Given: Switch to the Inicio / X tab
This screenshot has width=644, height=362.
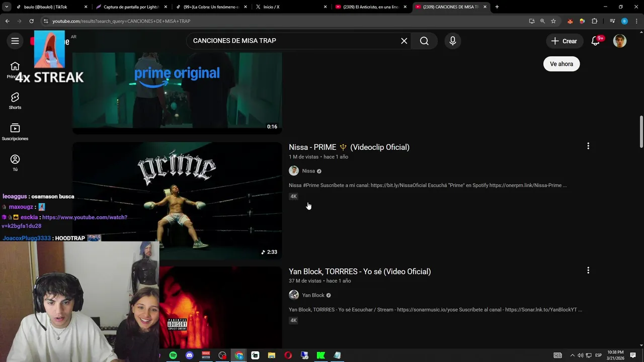Looking at the screenshot, I should [291, 7].
